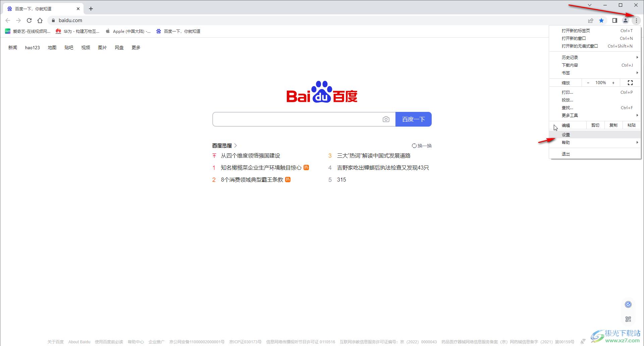
Task: Choose 投放... in the menu
Action: [595, 100]
